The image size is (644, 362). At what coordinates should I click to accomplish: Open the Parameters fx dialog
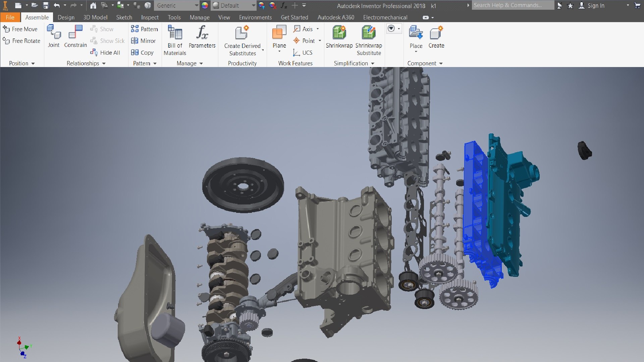pos(202,37)
